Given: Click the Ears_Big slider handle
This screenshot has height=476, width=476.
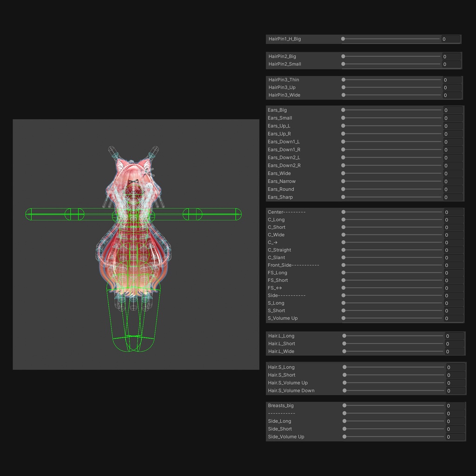Looking at the screenshot, I should (x=344, y=110).
